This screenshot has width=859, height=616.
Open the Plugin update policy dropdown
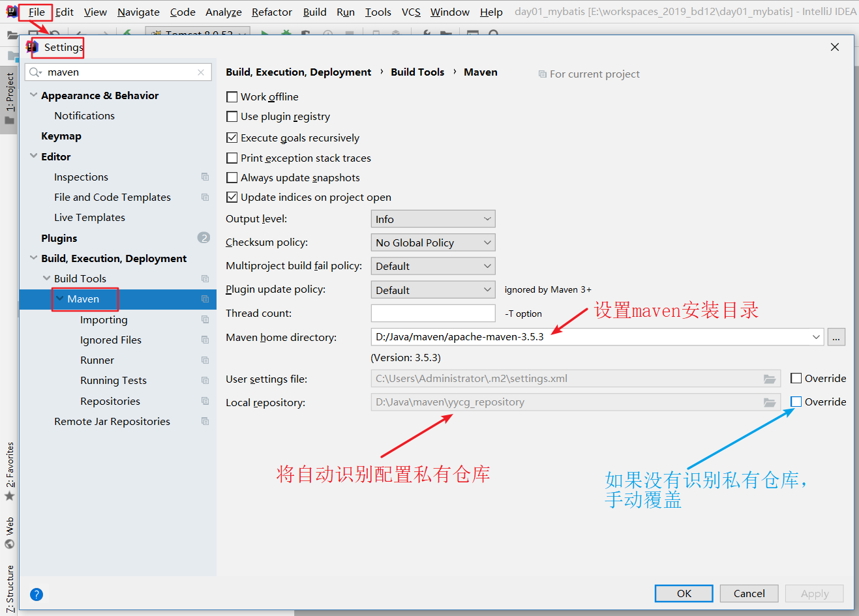[433, 289]
